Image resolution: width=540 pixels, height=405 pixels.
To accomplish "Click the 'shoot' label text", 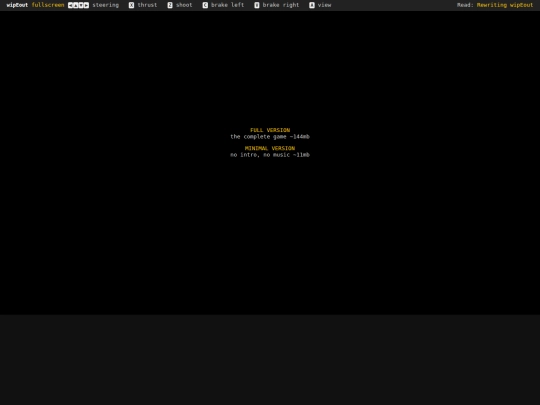I will pos(184,5).
